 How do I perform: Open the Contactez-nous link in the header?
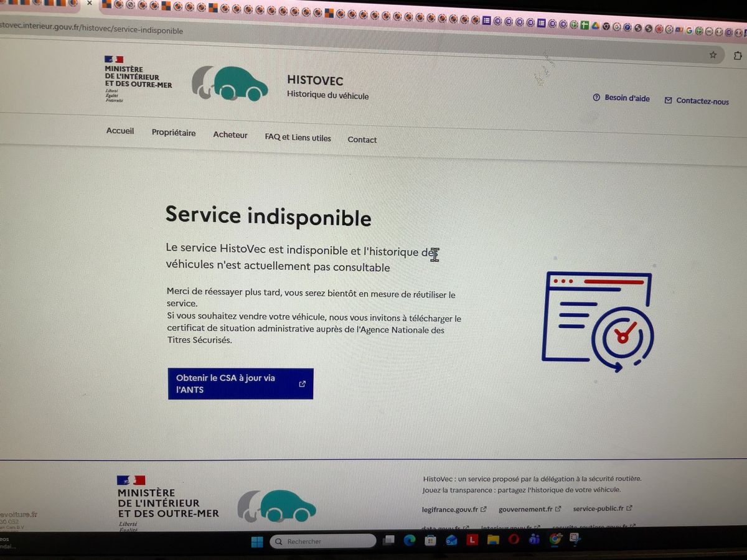pyautogui.click(x=697, y=100)
